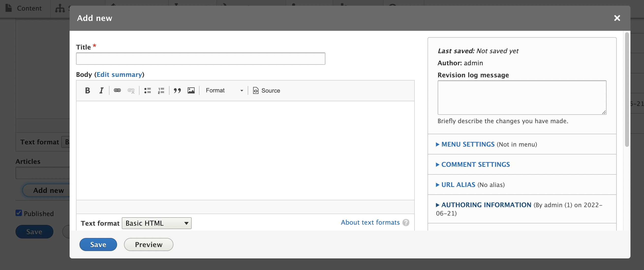Screen dimensions: 644x270
Task: Uncheck the Published checkbox
Action: pyautogui.click(x=18, y=213)
